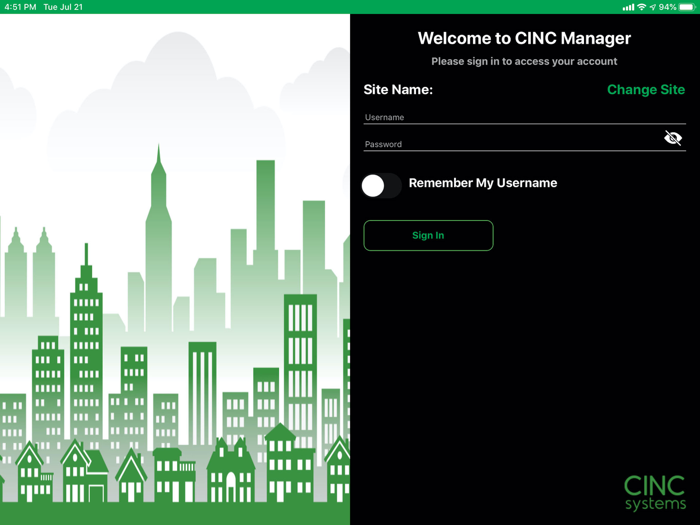Click the 94% battery percentage text

[667, 7]
